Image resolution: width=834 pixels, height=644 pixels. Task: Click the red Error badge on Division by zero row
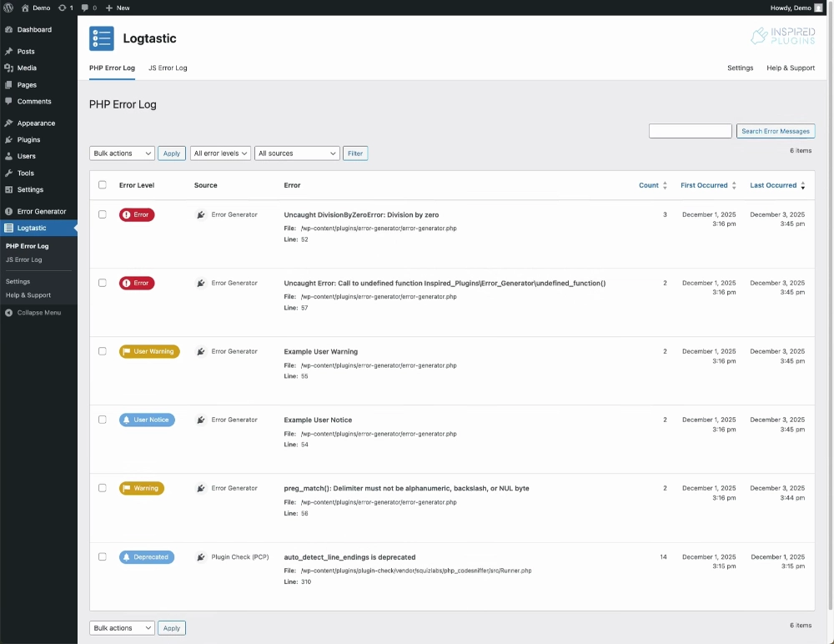click(x=137, y=214)
